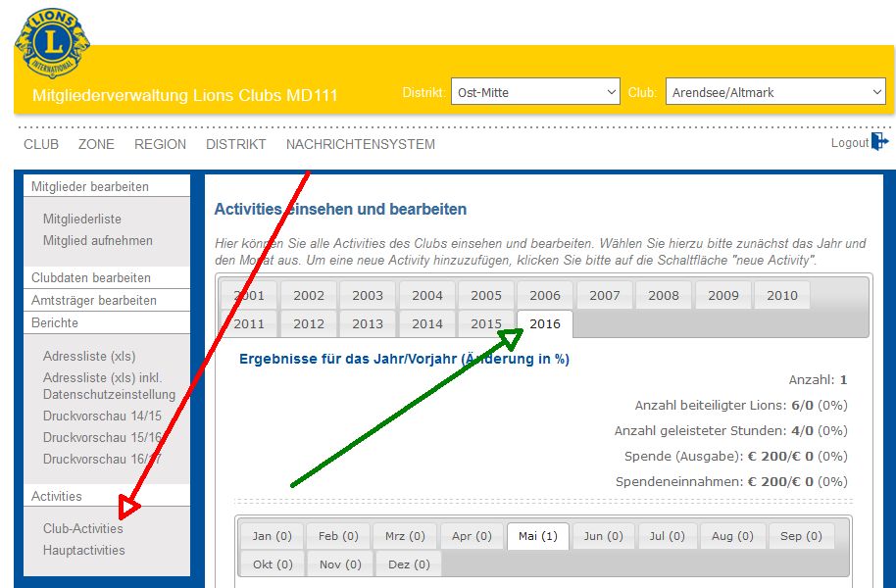Open the NACHRICHTENSYSTEM menu
Image resolution: width=896 pixels, height=588 pixels.
pos(361,144)
